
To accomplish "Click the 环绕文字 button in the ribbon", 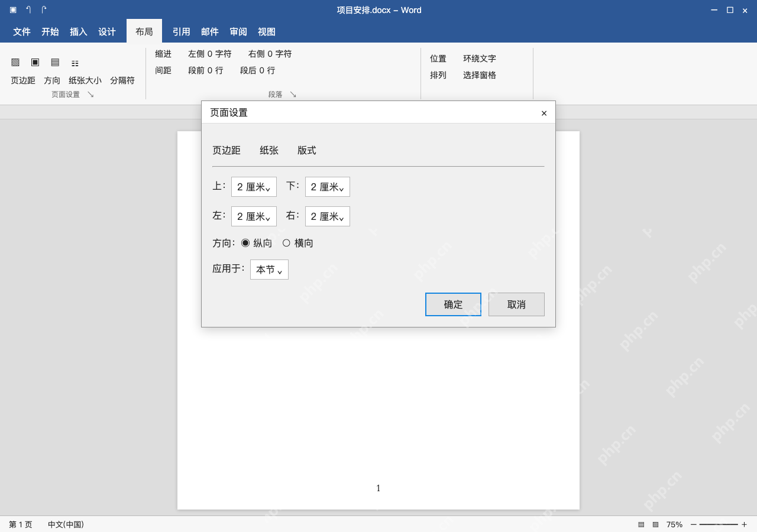I will click(x=480, y=59).
